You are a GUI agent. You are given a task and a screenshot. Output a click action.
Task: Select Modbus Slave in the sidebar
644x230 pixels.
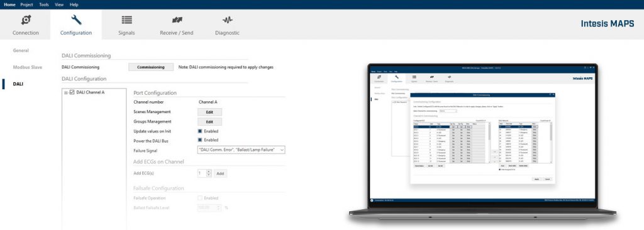pyautogui.click(x=28, y=67)
